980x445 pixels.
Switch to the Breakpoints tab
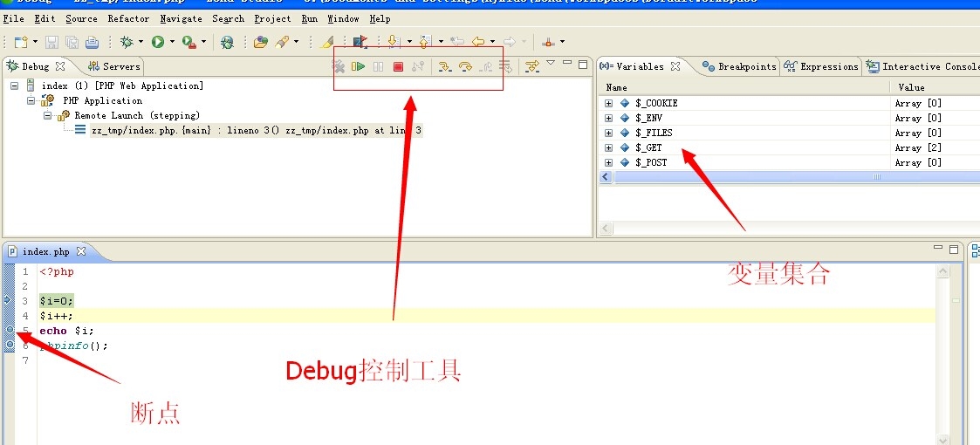tap(739, 66)
